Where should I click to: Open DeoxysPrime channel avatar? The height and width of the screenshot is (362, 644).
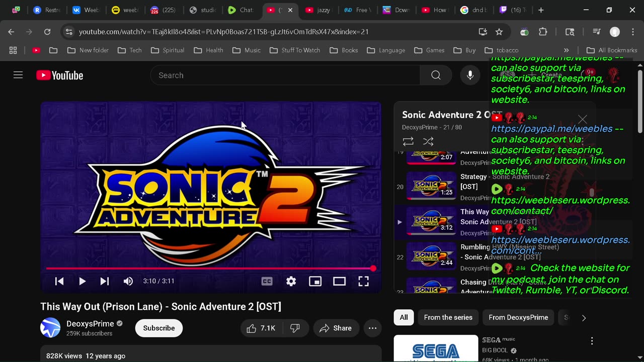tap(50, 328)
